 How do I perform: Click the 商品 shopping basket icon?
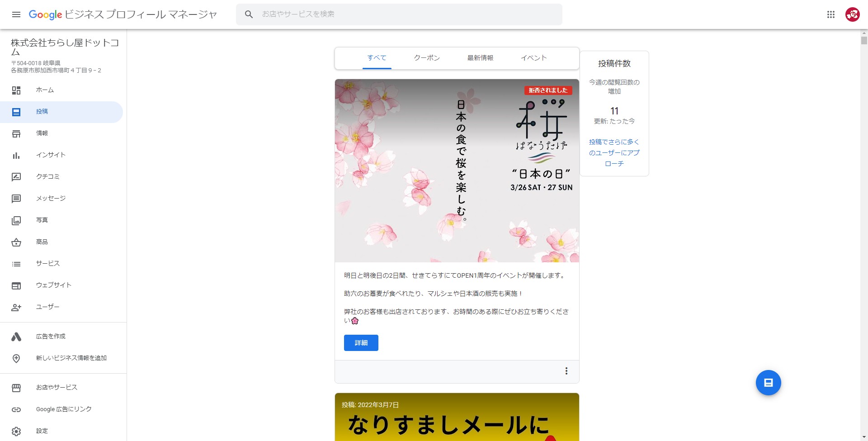[x=16, y=242]
